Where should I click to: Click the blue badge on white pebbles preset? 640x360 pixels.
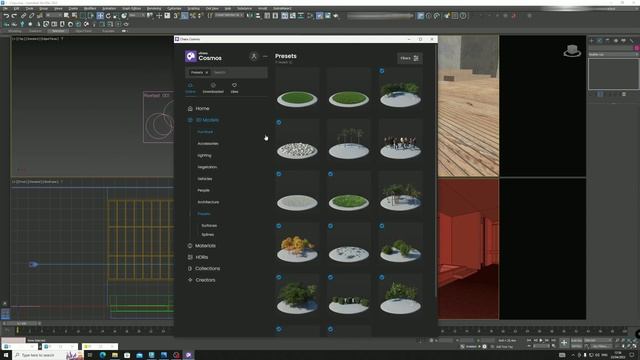(x=279, y=122)
